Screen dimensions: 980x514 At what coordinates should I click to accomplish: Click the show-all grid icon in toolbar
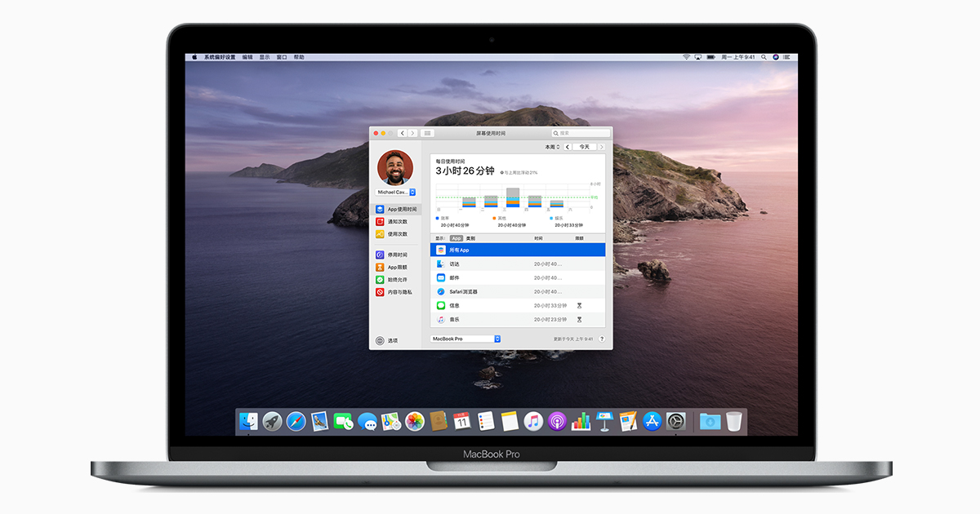(x=428, y=133)
